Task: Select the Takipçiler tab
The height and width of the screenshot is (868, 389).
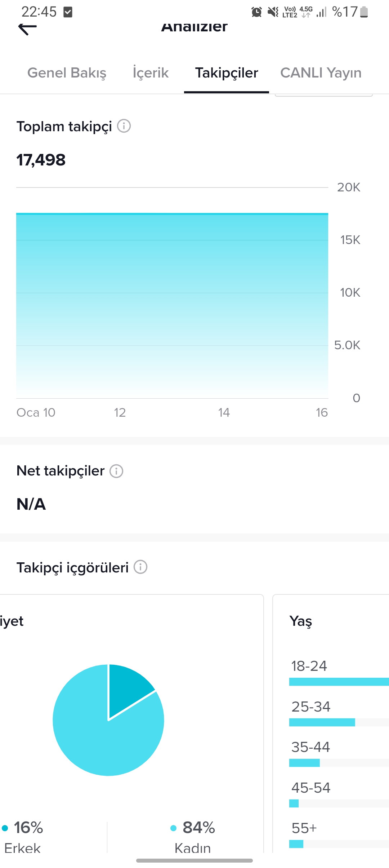Action: tap(227, 73)
